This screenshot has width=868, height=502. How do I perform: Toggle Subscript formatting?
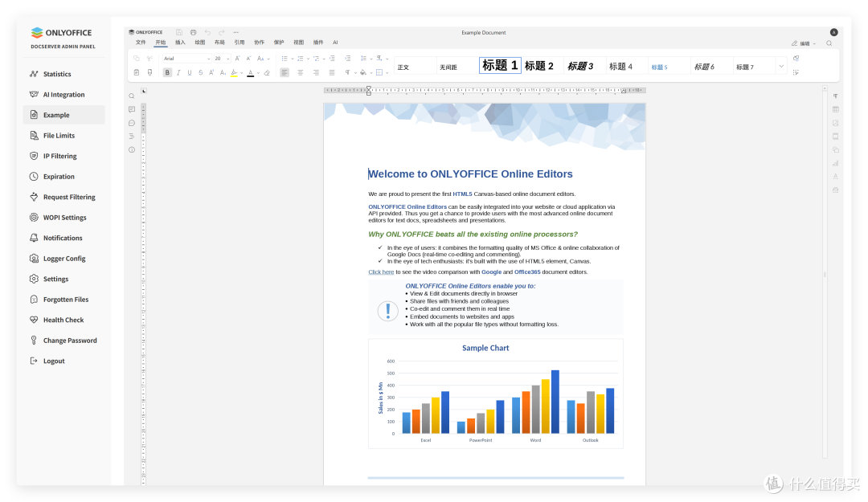223,72
